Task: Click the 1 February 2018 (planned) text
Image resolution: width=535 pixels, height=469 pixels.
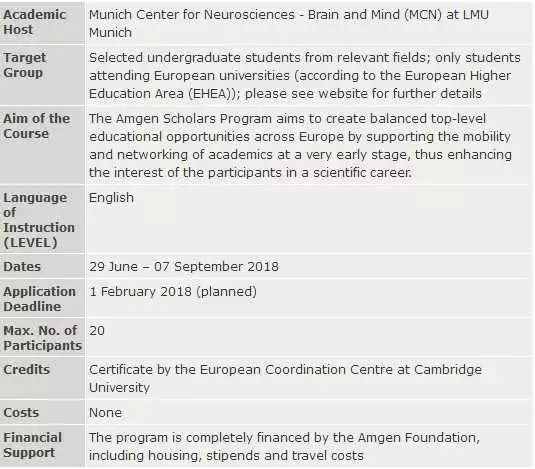Action: 173,292
